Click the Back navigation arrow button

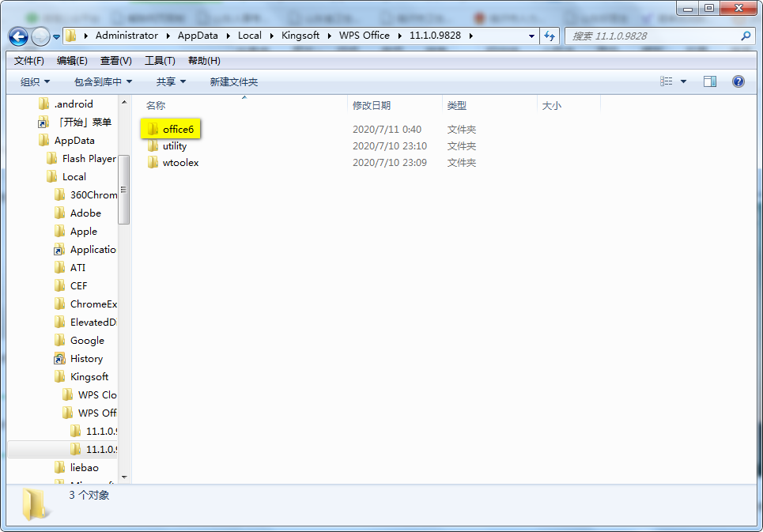pyautogui.click(x=19, y=36)
